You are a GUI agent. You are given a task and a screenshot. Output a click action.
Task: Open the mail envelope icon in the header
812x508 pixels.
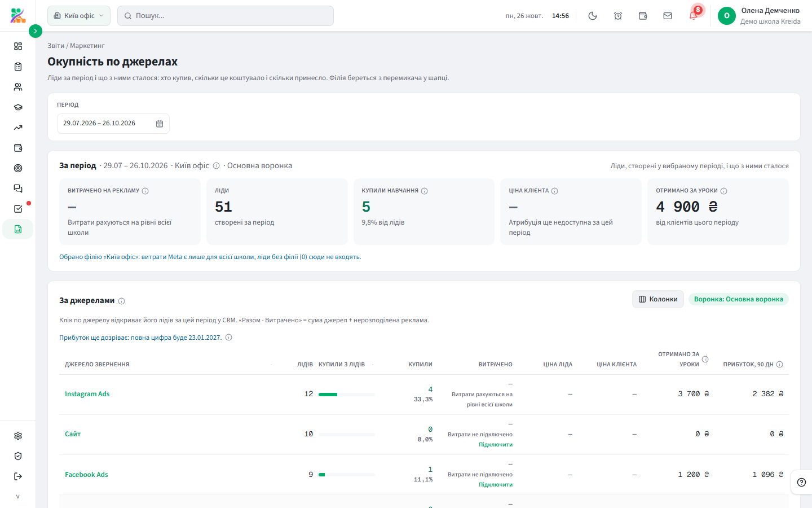668,16
